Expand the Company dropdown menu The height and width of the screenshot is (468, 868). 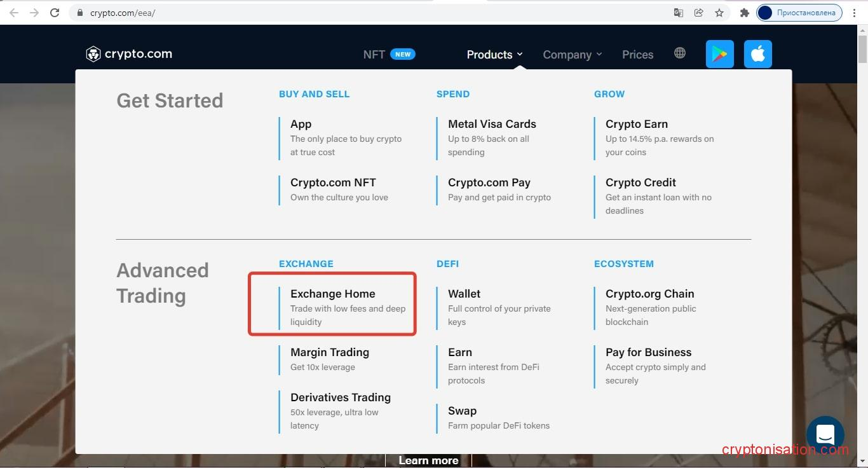point(572,55)
